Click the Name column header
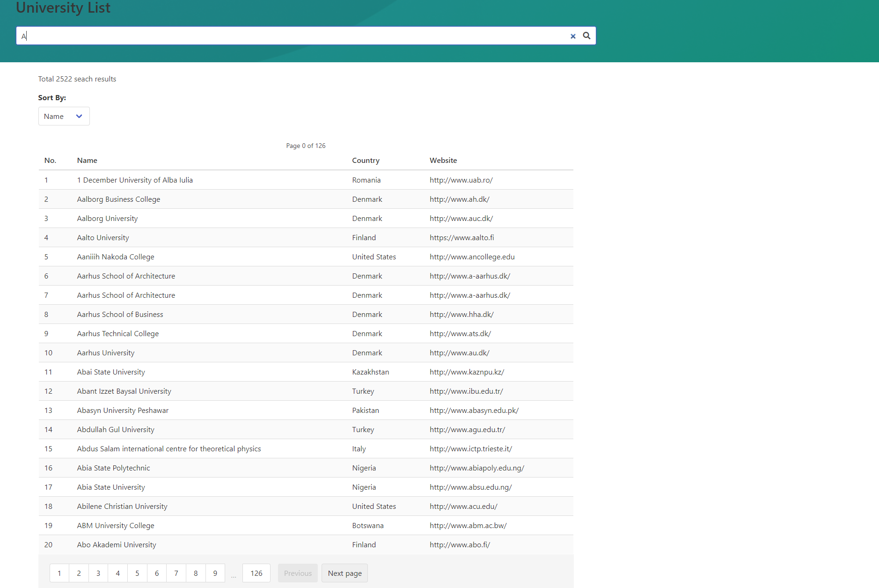The width and height of the screenshot is (879, 588). 87,160
